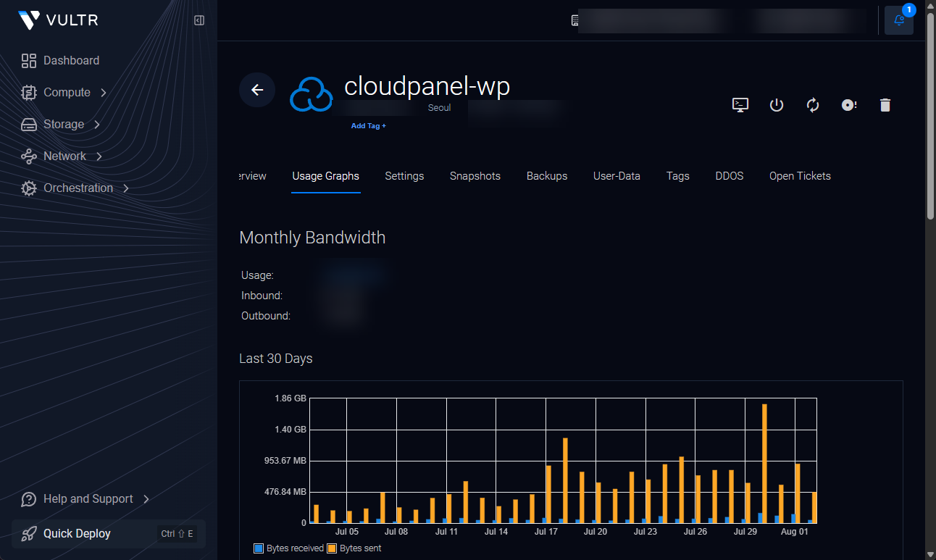This screenshot has height=560, width=936.
Task: Click the Storage sidebar label
Action: pos(64,125)
